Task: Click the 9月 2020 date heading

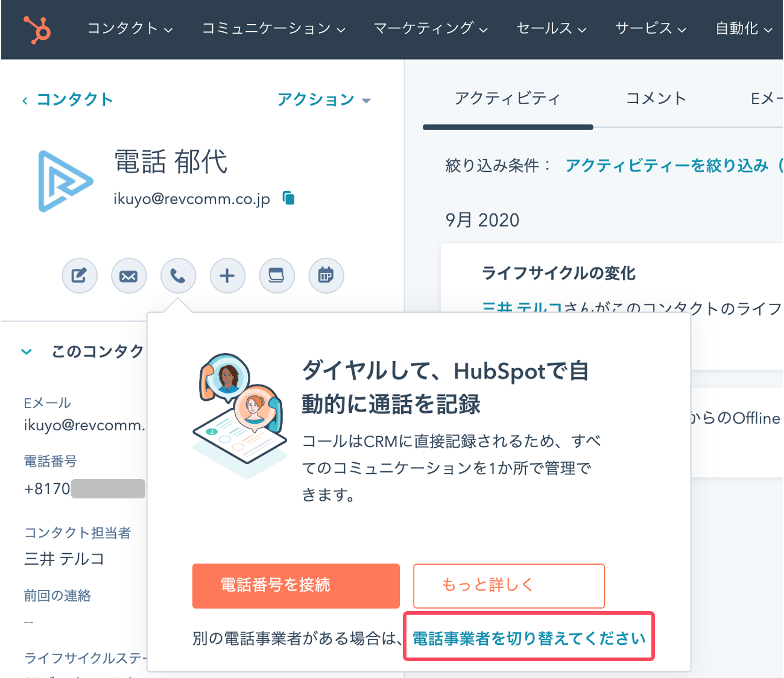Action: (482, 220)
